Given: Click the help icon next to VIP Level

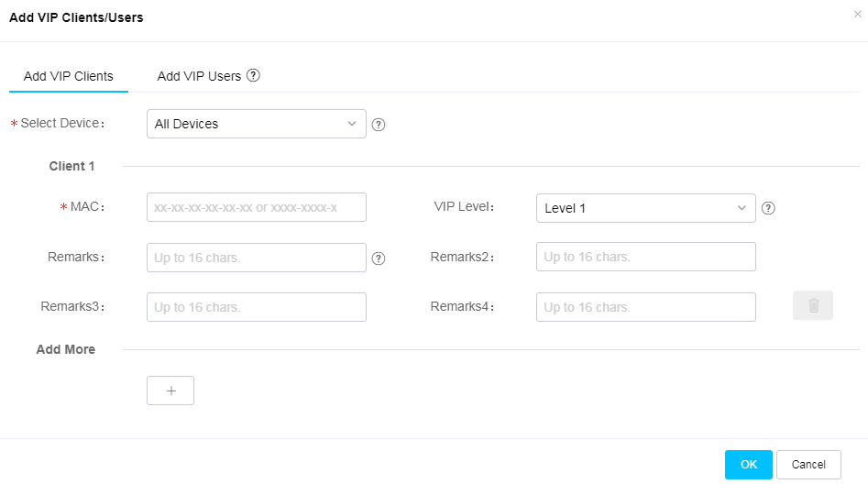Looking at the screenshot, I should [768, 208].
